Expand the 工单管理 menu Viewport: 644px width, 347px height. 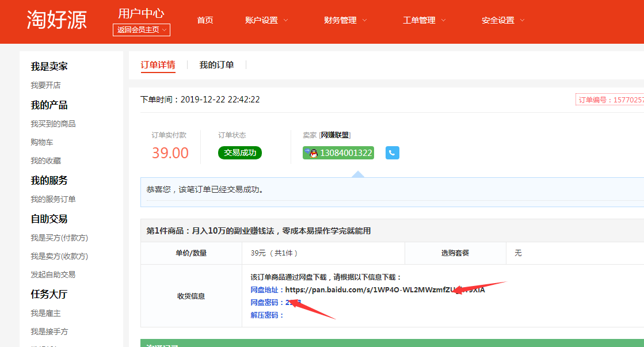[424, 20]
